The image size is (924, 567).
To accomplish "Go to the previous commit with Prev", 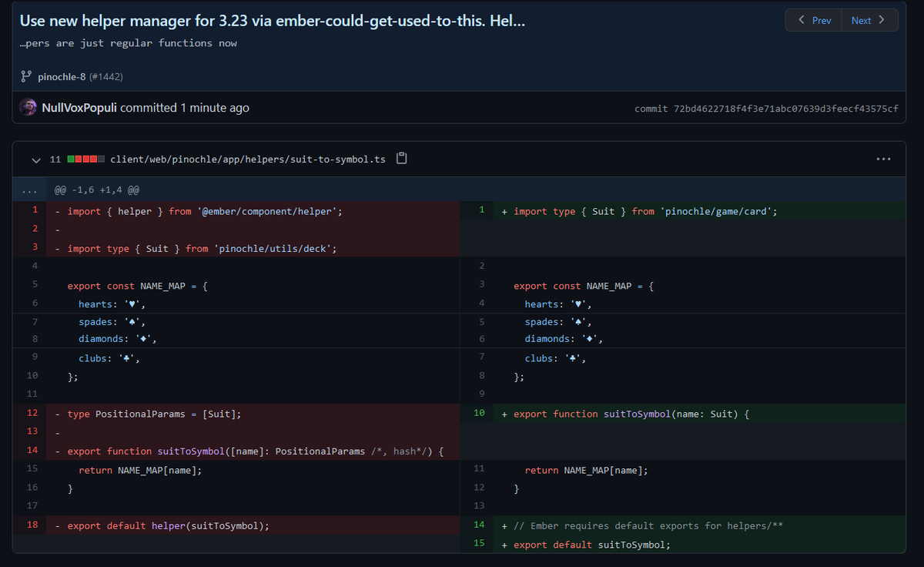I will pos(813,20).
